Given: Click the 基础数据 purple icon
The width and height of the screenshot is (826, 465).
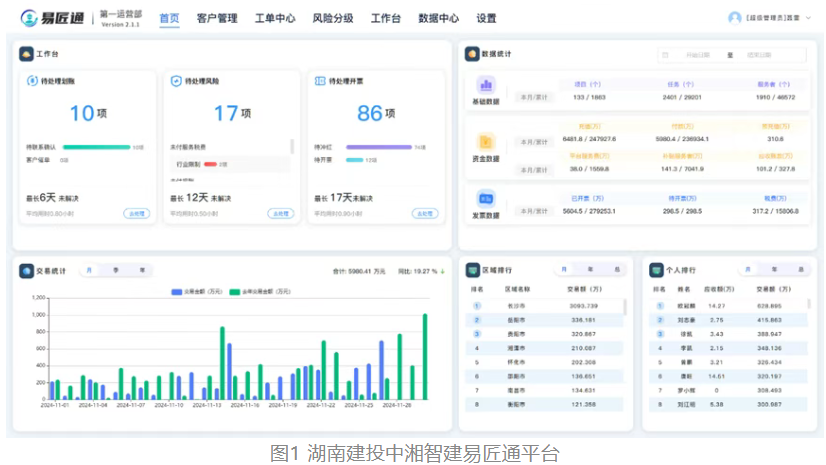Looking at the screenshot, I should (x=486, y=86).
